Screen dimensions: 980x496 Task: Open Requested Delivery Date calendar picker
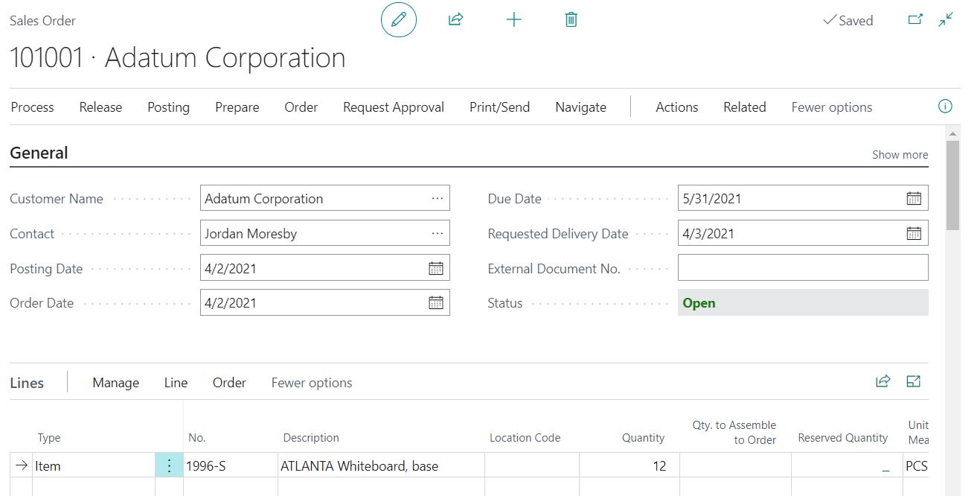click(x=914, y=233)
